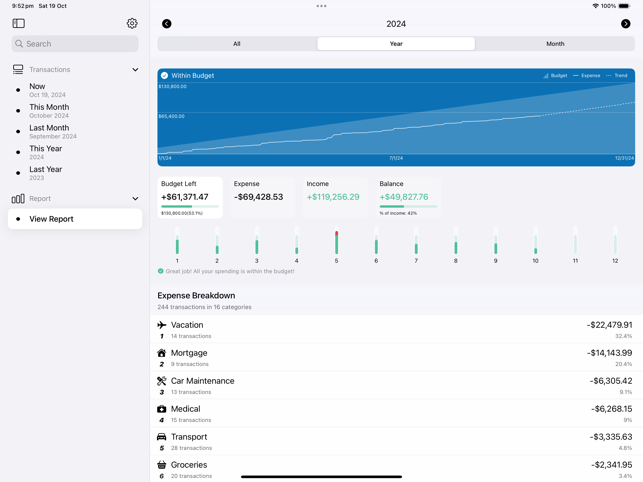Tap the Vacation airplane icon
Screen dimensions: 643x482
[x=162, y=325]
